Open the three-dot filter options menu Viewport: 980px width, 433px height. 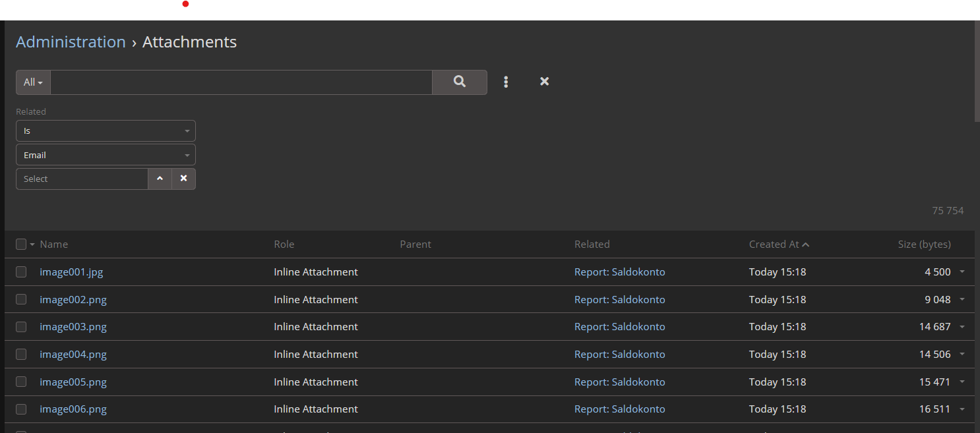506,82
